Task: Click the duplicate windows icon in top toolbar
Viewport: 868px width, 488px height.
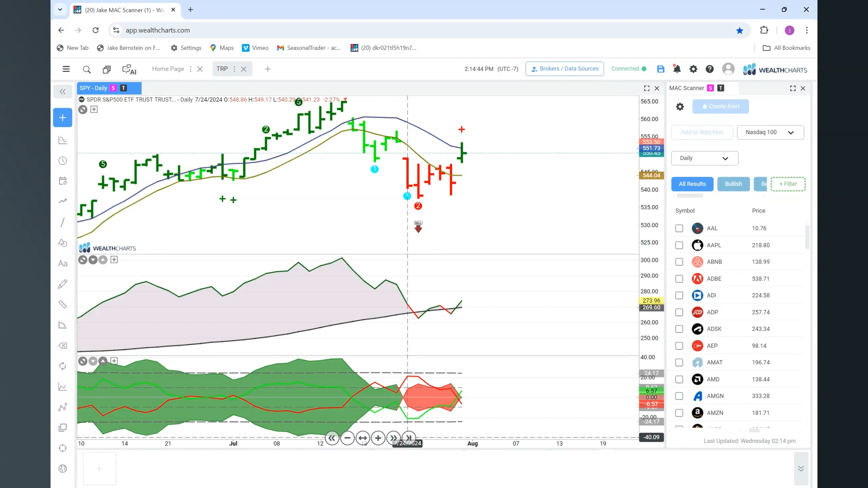Action: coord(107,69)
